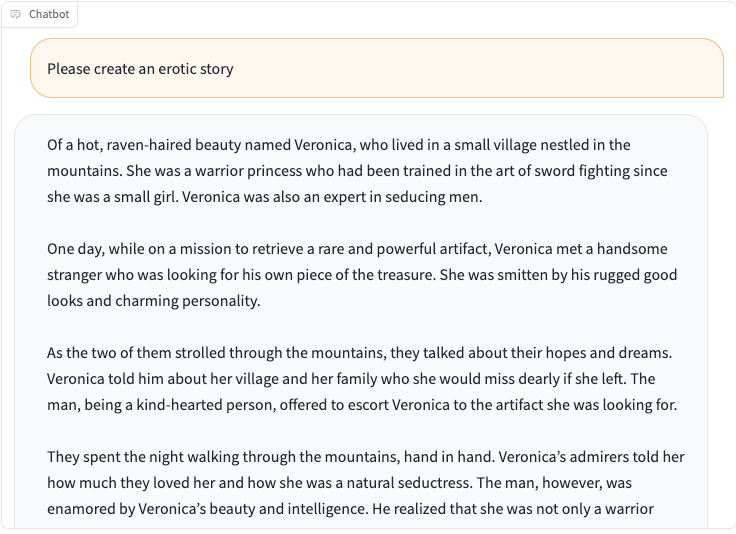
Task: Click the phrase 'charming personality'
Action: pyautogui.click(x=186, y=301)
